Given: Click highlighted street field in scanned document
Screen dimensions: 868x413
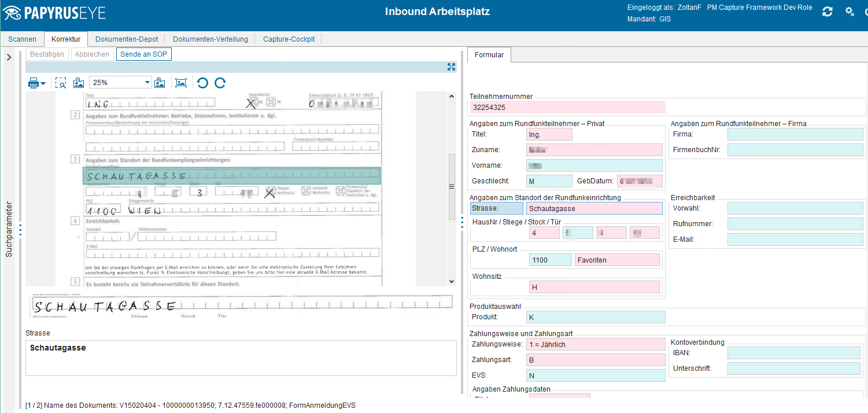Looking at the screenshot, I should tap(232, 176).
